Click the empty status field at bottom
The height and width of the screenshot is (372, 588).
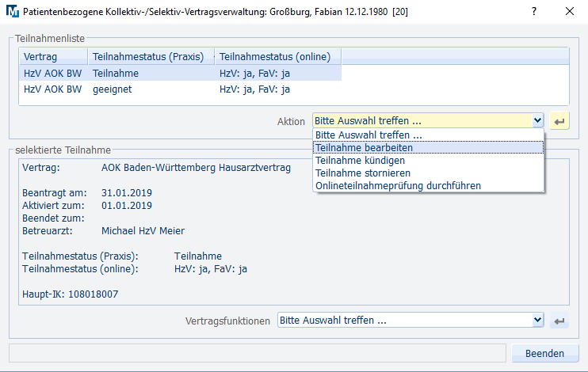click(257, 353)
